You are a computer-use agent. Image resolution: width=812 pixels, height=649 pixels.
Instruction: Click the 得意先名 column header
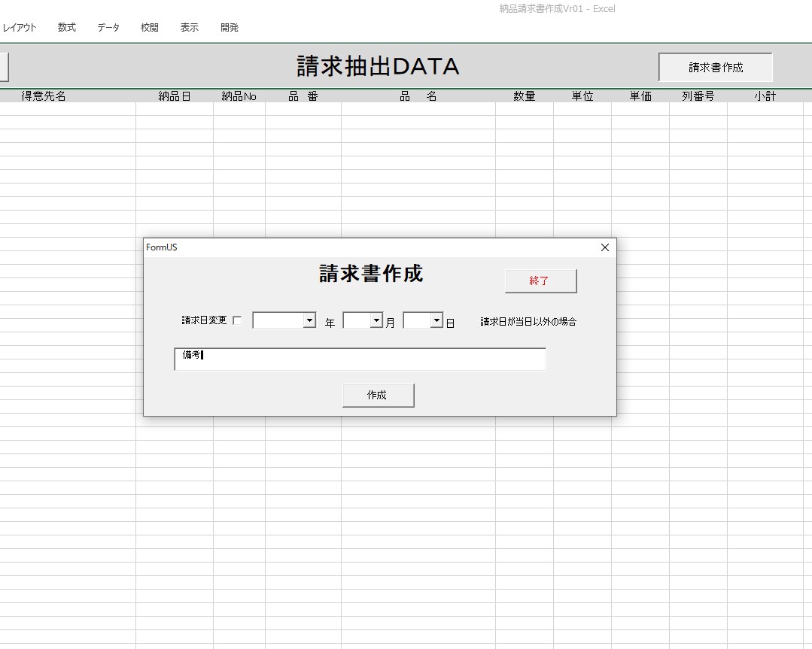click(x=44, y=96)
